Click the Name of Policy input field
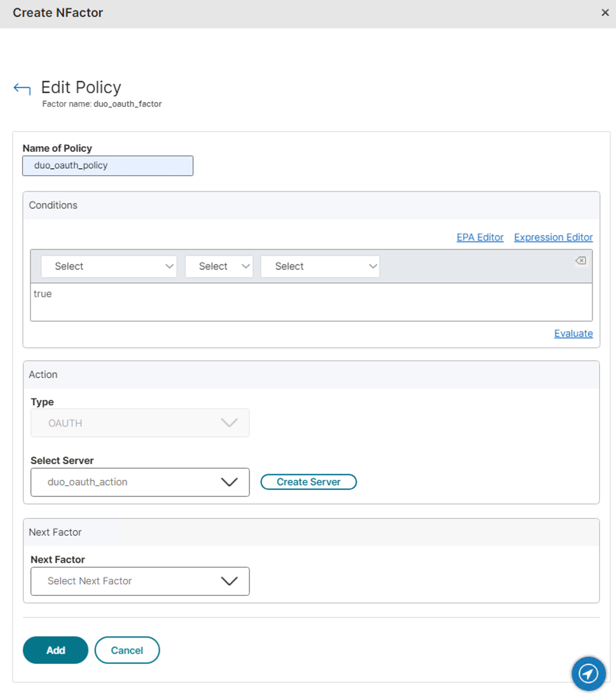616x698 pixels. 108,166
